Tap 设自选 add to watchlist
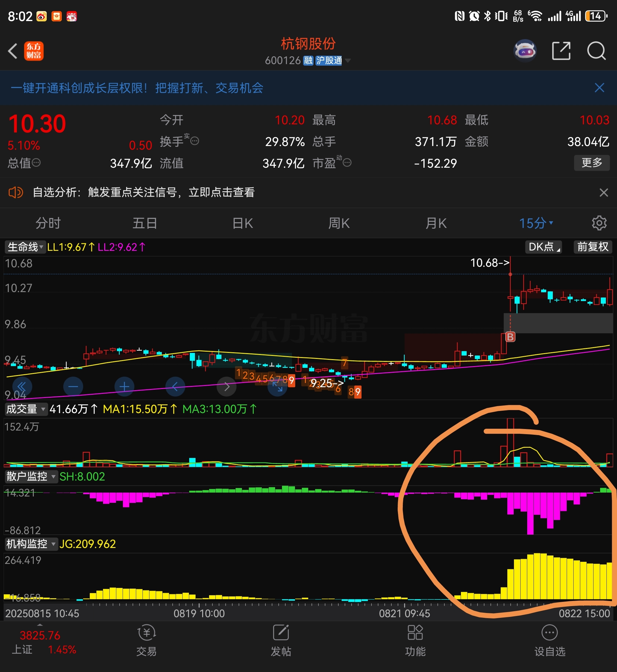 (550, 641)
